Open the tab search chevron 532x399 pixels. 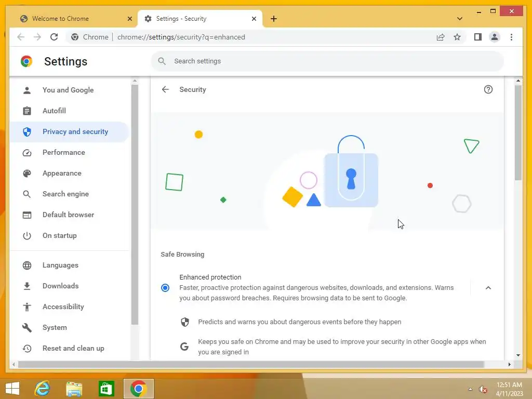459,19
